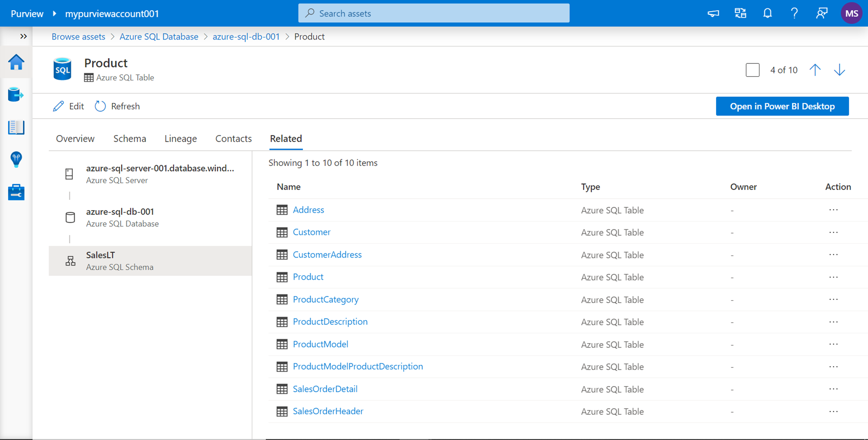Tick the checkbox next to 4 of 10

point(753,70)
